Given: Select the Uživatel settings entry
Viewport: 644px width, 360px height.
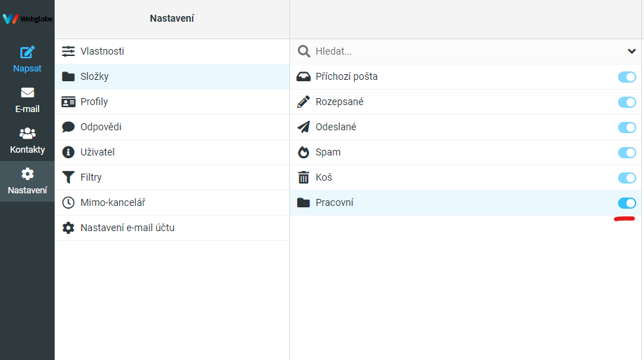Looking at the screenshot, I should [172, 152].
